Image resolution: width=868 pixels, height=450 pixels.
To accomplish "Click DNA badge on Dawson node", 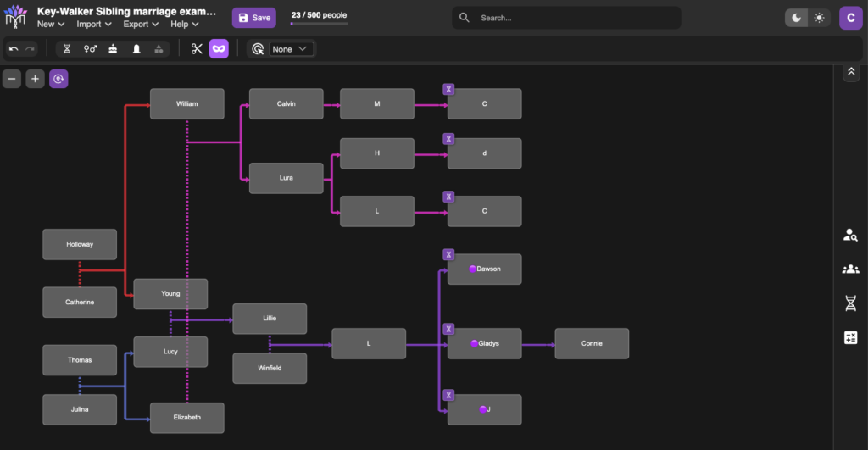I will (448, 254).
